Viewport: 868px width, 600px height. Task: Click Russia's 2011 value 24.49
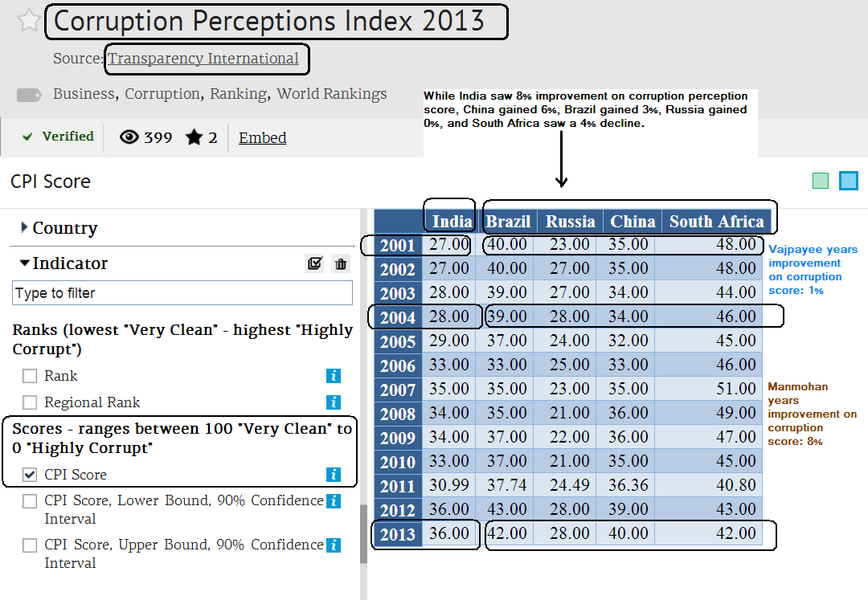coord(569,485)
